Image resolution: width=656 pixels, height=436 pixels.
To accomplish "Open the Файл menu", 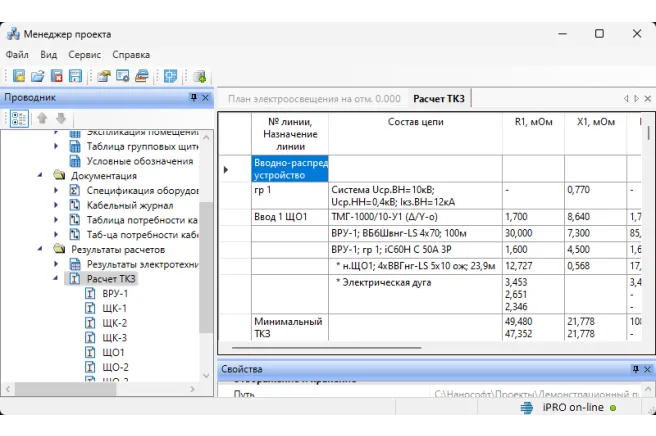I will pyautogui.click(x=17, y=55).
